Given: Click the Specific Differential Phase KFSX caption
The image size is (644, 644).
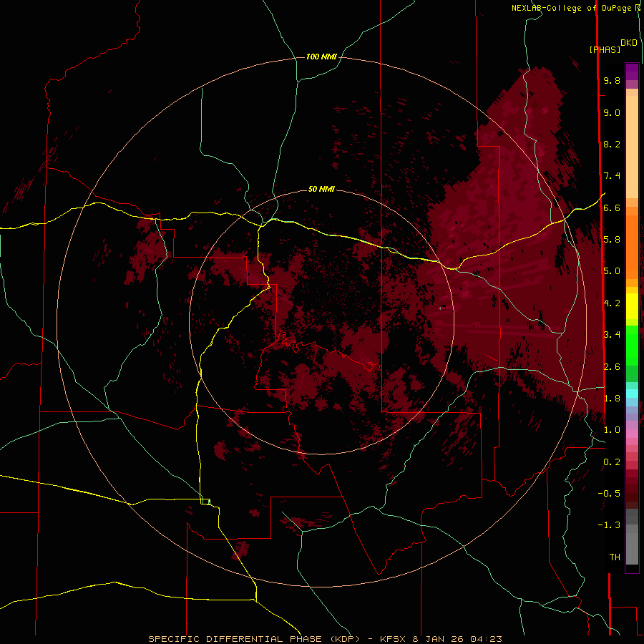Looking at the screenshot, I should point(325,639).
